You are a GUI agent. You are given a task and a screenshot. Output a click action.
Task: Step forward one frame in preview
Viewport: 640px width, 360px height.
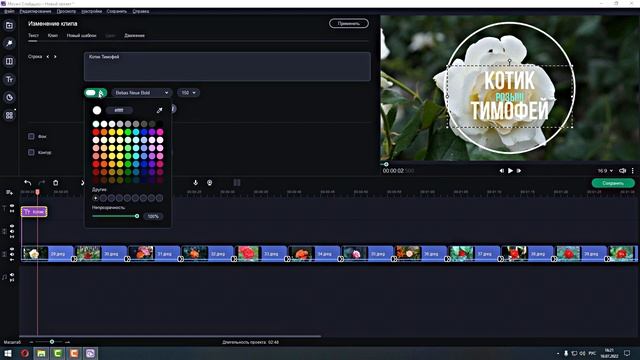coord(519,171)
